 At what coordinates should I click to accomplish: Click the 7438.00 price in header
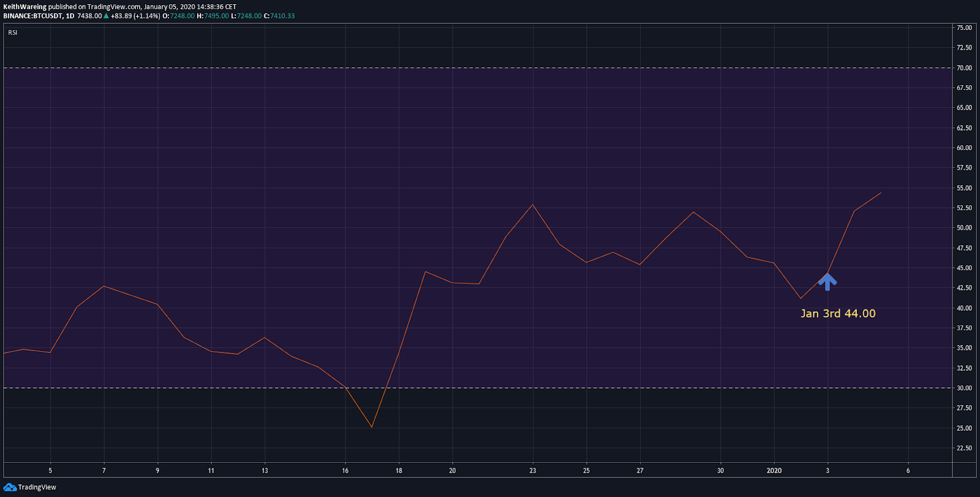coord(89,16)
